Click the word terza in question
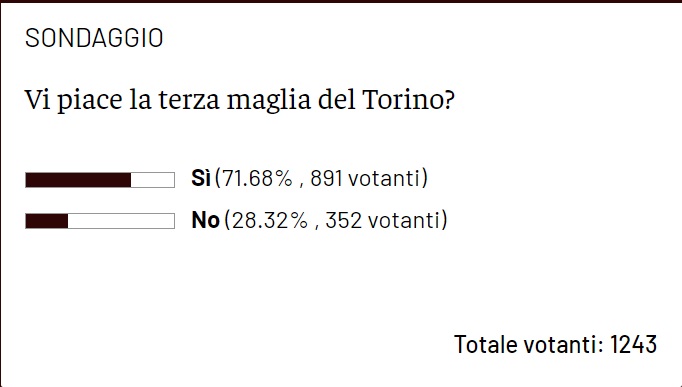This screenshot has height=387, width=682. pos(189,100)
